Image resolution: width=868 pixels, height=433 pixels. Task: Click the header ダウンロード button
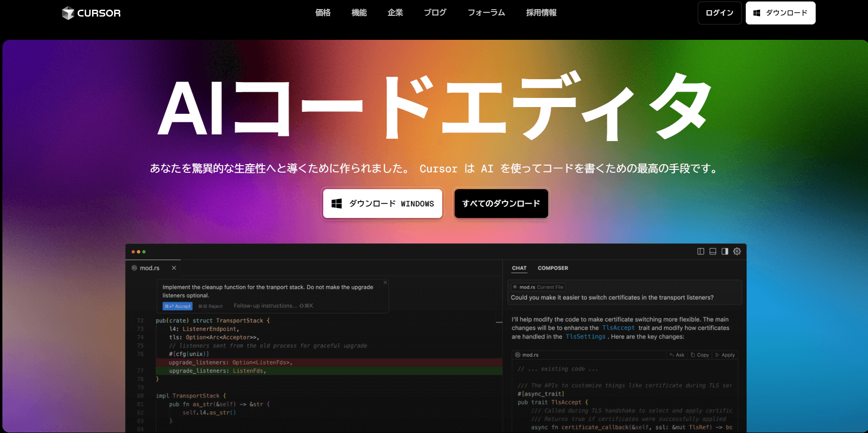pos(780,13)
